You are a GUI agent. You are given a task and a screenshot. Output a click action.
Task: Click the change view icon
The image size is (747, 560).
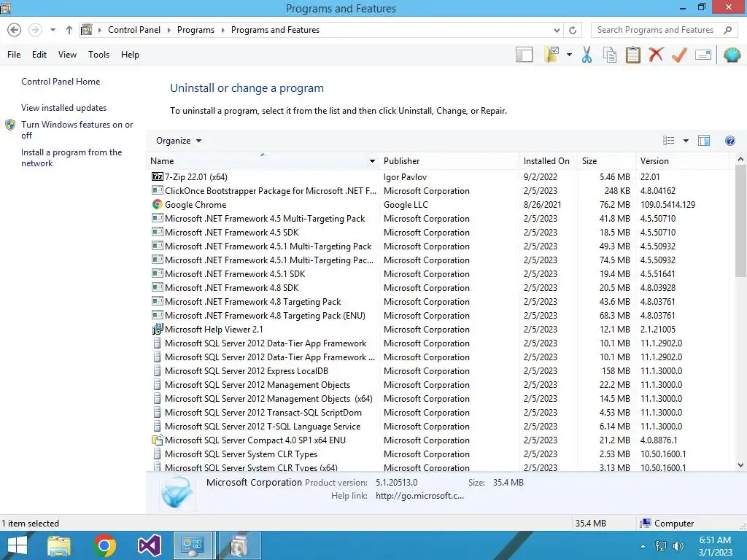click(x=668, y=141)
